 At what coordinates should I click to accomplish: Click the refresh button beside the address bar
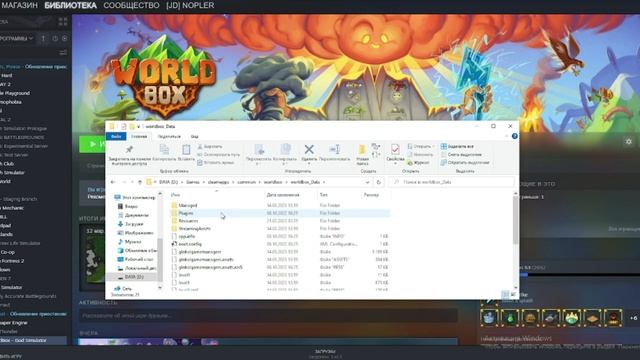point(378,182)
